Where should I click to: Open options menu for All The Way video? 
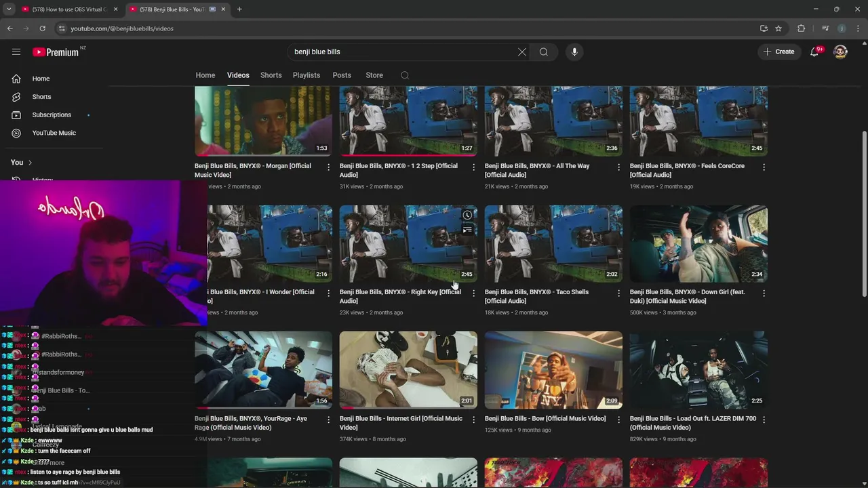(x=618, y=167)
